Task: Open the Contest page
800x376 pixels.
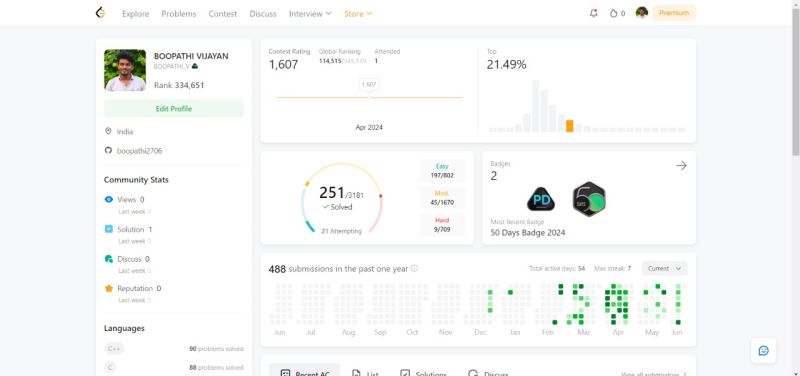Action: click(x=222, y=14)
